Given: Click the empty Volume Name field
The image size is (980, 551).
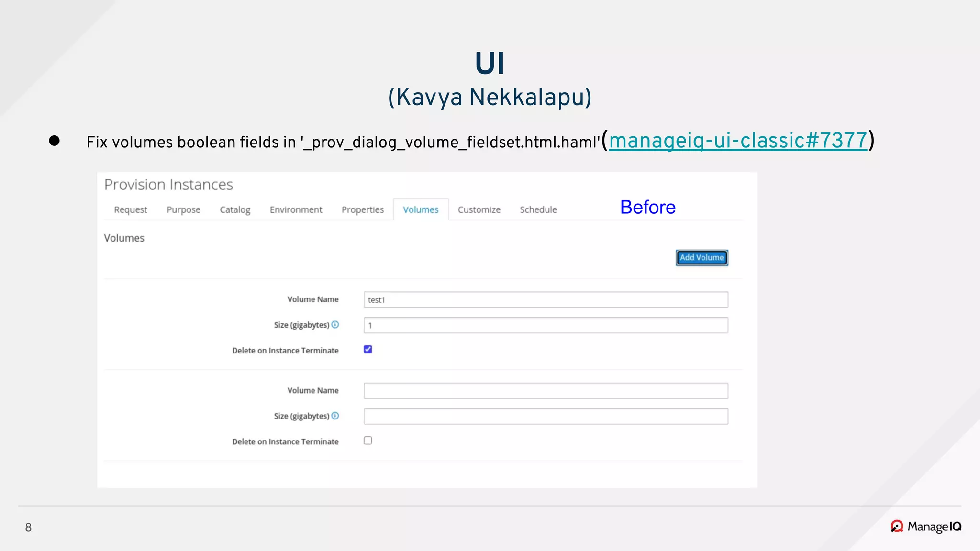Looking at the screenshot, I should tap(546, 391).
